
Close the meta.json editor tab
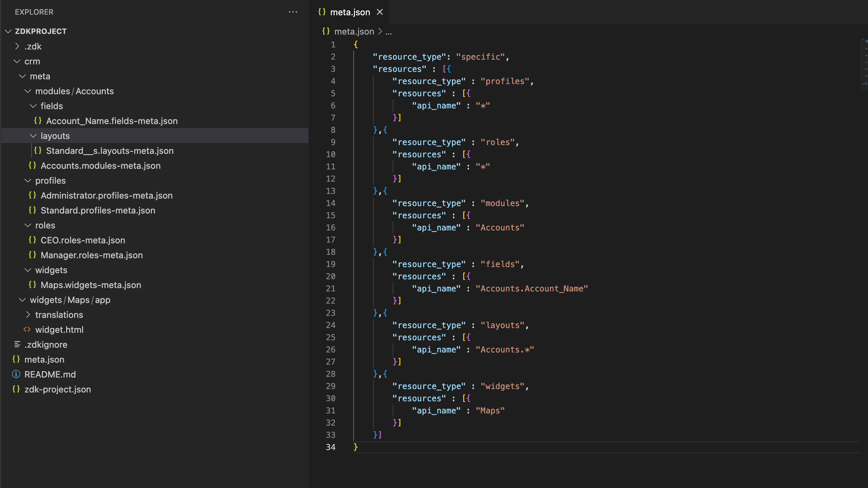[380, 12]
